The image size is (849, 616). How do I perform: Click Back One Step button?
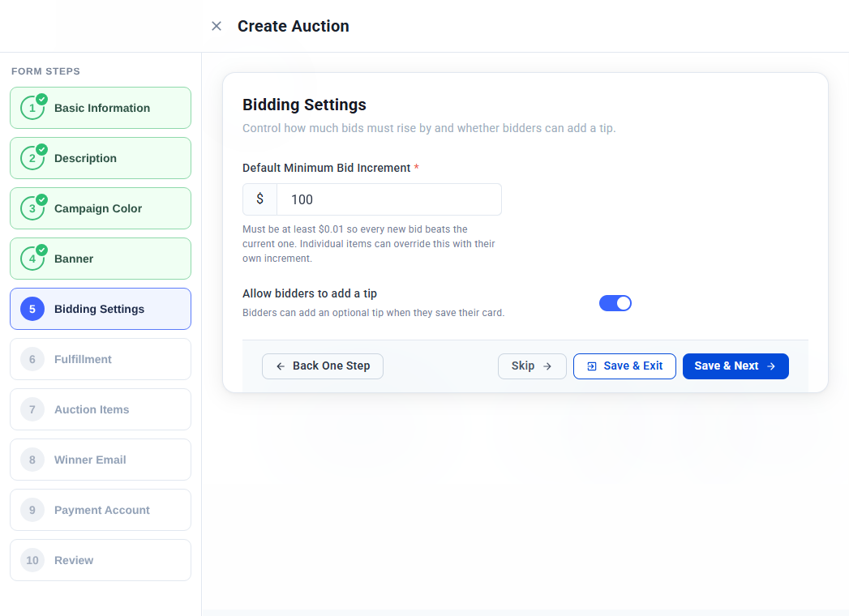click(x=323, y=366)
